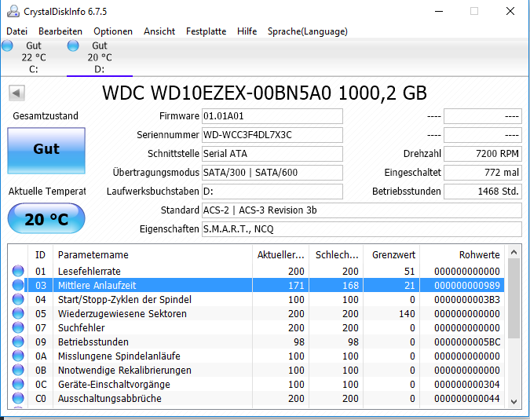Click status orb of Misslungene Spindelanläufe row
This screenshot has height=420, width=530.
18,356
